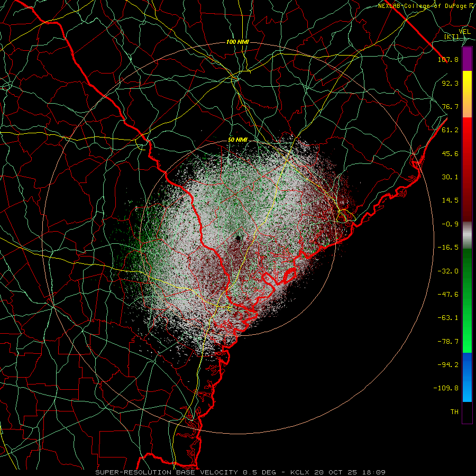
Task: Click the 61.2 legend value
Action: 450,130
